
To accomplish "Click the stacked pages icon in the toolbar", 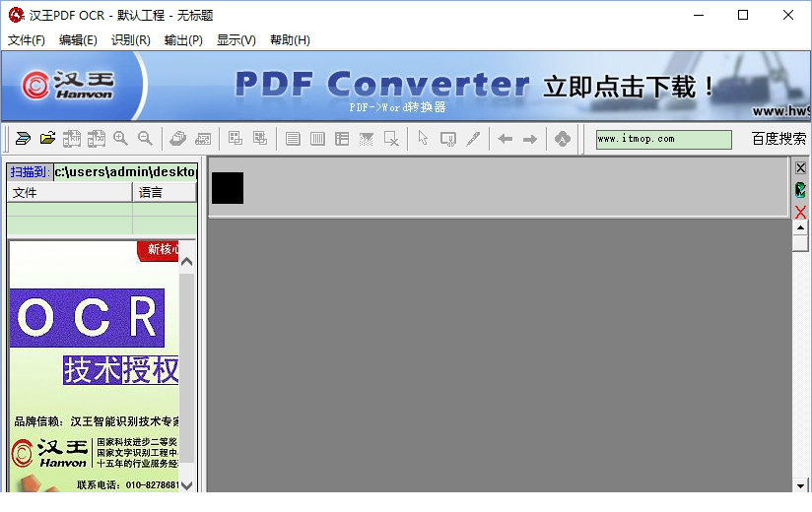I will coord(178,139).
